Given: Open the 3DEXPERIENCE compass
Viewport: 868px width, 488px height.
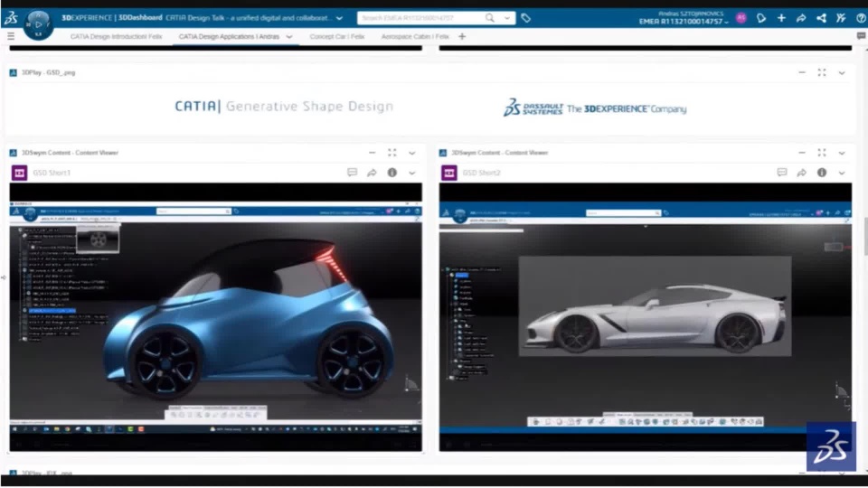Looking at the screenshot, I should 38,25.
